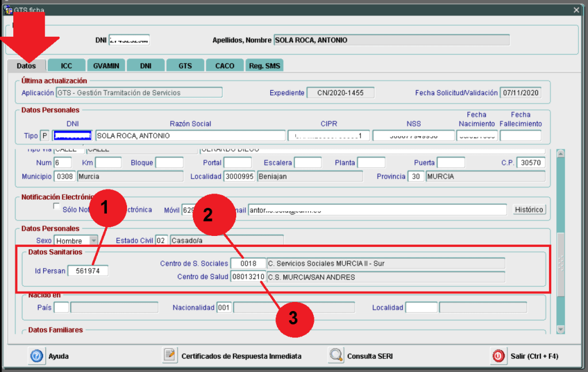Click the Salir power icon

click(x=498, y=356)
